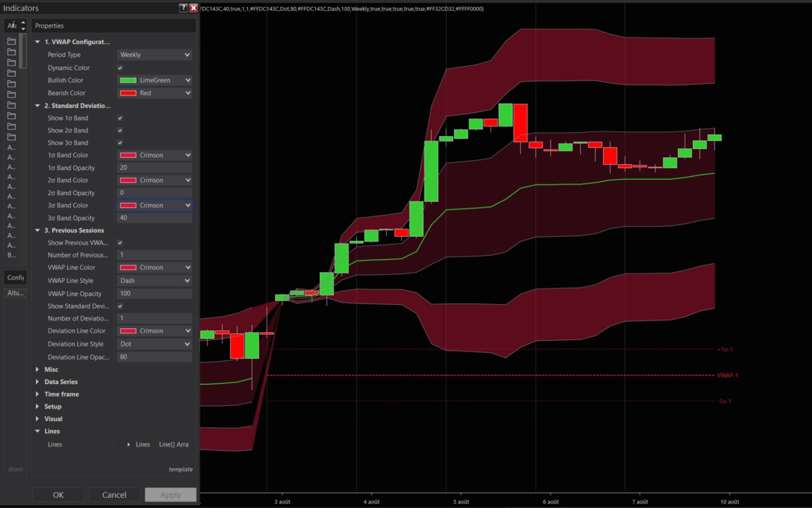
Task: Expand the Data Series section
Action: click(x=37, y=382)
